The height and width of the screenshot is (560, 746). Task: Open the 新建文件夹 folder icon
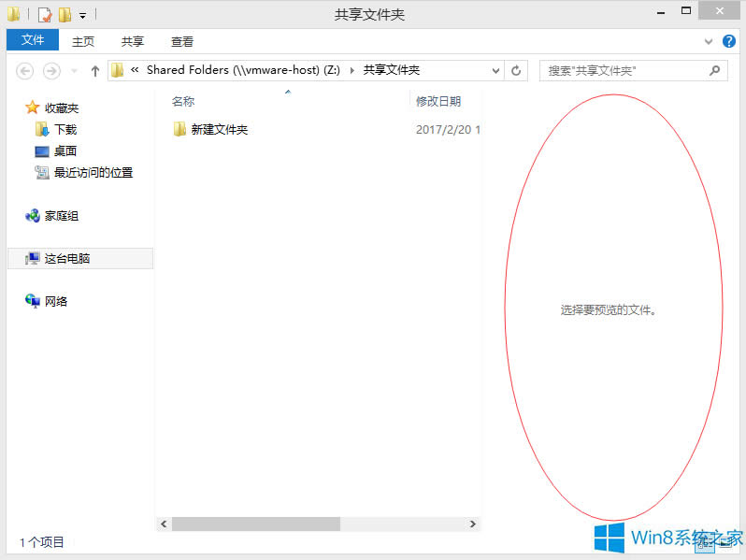(180, 130)
